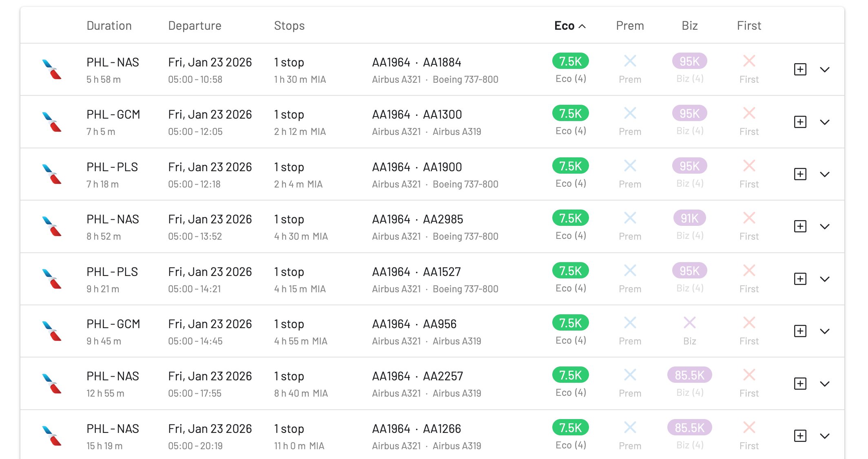Switch sorting to the Biz column
The height and width of the screenshot is (459, 868).
[x=689, y=25]
